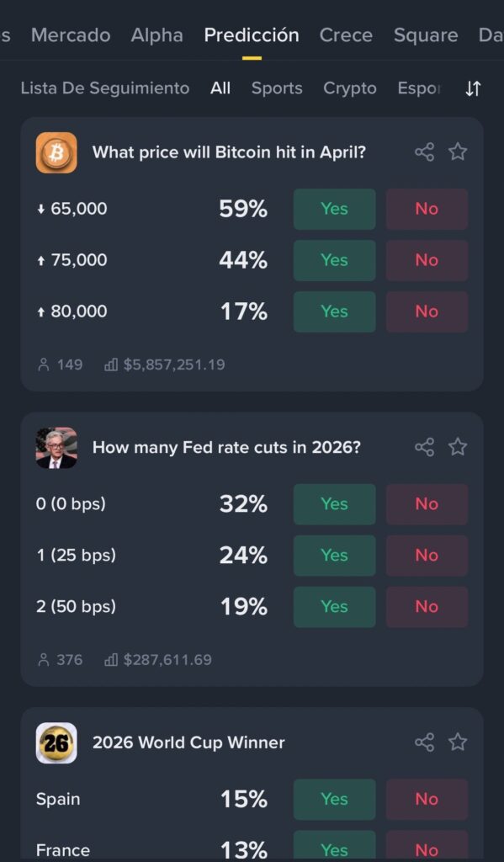Switch to the Sports filter tab
This screenshot has width=504, height=862.
[277, 88]
